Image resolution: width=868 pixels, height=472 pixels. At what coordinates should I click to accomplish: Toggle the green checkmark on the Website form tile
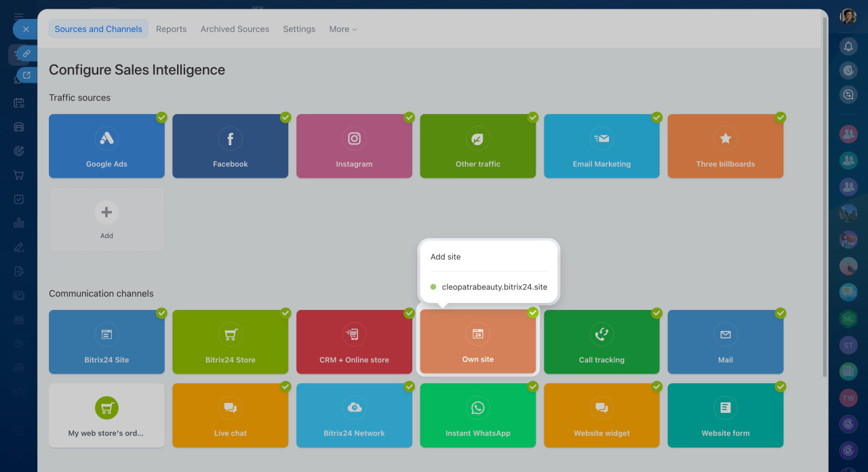pyautogui.click(x=781, y=387)
